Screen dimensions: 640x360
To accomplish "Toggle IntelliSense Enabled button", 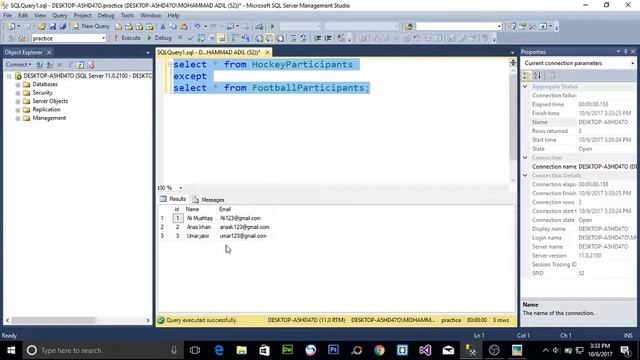I will click(x=222, y=38).
